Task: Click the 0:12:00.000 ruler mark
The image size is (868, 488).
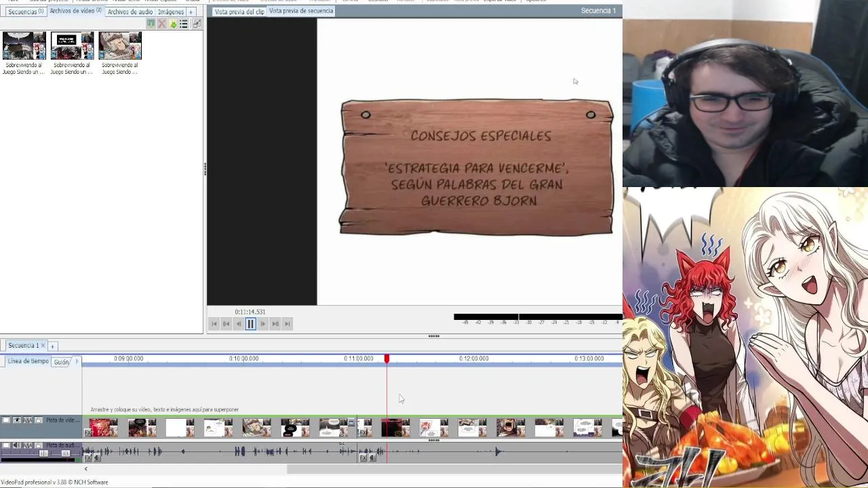Action: (473, 359)
